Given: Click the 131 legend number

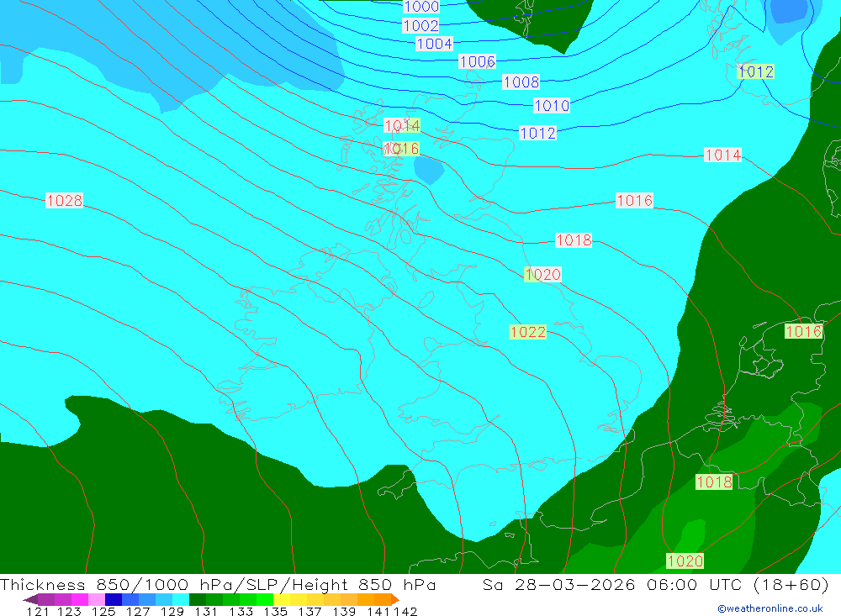Looking at the screenshot, I should click(206, 612).
